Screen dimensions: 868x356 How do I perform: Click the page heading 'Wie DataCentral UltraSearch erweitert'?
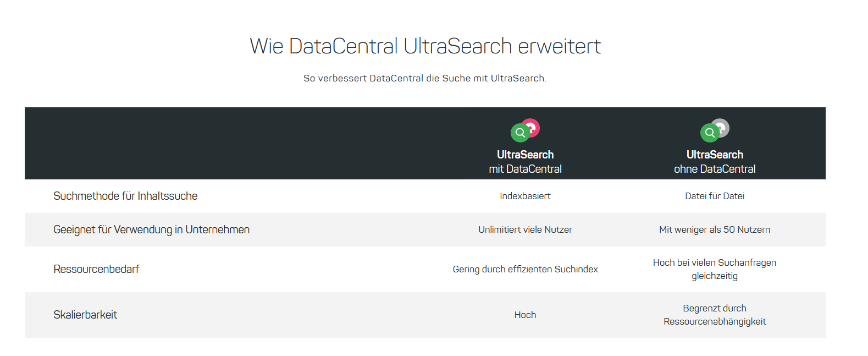(x=425, y=46)
